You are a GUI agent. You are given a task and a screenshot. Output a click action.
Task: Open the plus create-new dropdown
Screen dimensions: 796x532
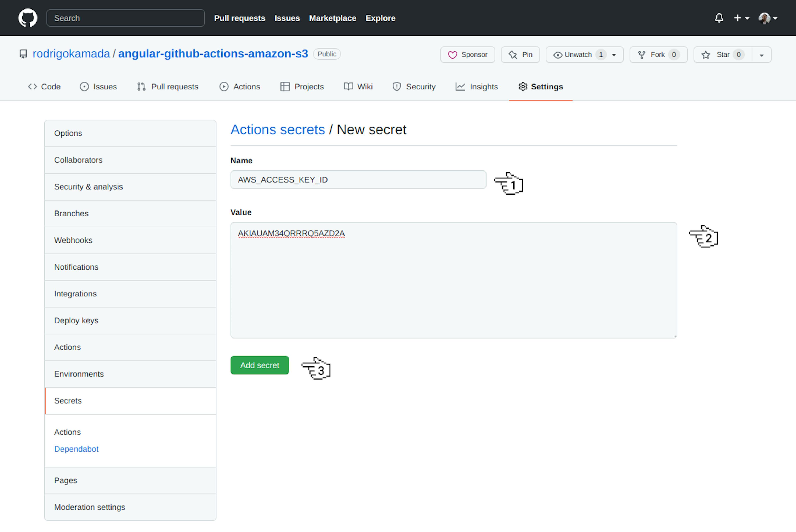point(741,18)
